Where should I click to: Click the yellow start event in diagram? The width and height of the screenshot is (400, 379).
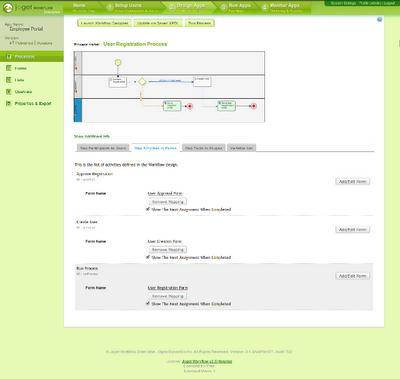point(118,62)
